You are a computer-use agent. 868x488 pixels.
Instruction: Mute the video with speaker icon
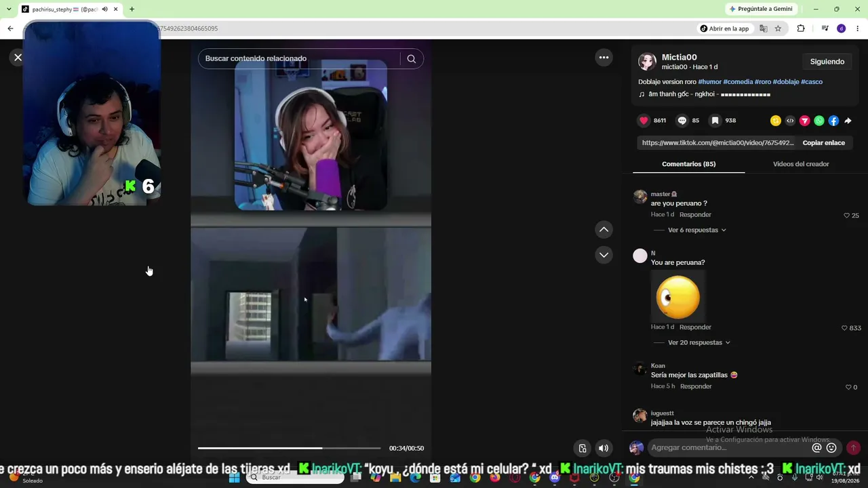pos(604,448)
